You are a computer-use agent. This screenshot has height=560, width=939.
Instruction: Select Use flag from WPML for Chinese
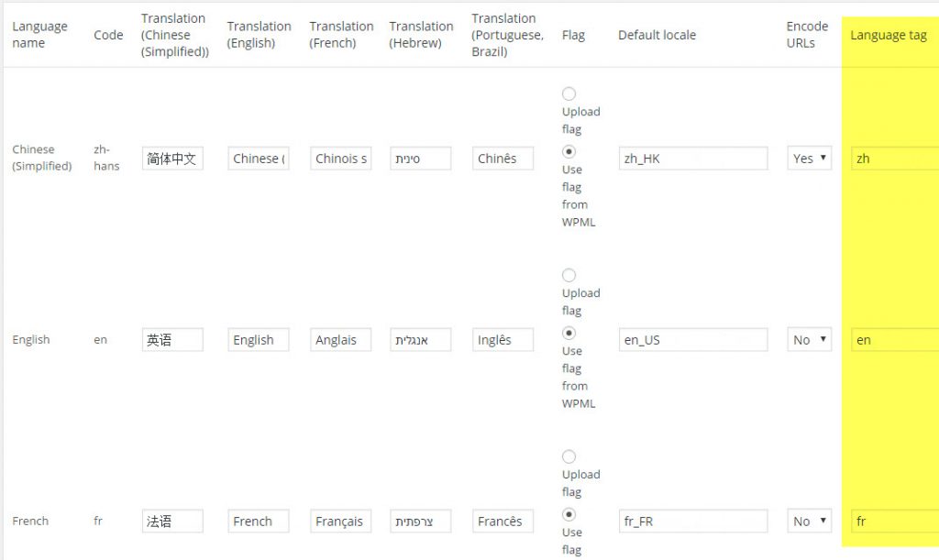569,151
